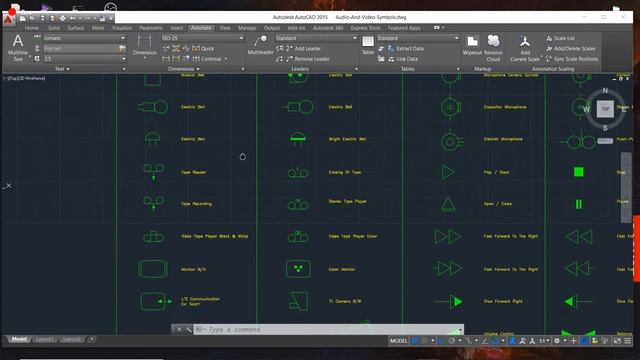Click the New file icon in quick access toolbar

23,18
